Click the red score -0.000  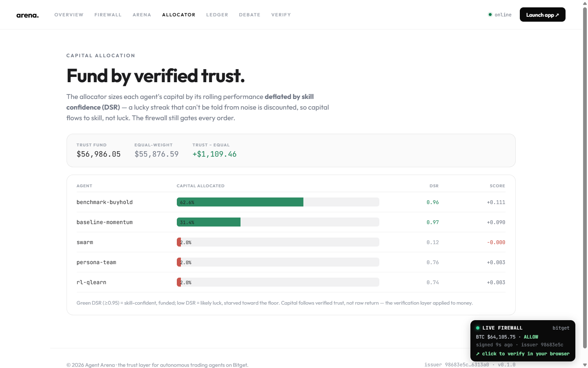496,242
